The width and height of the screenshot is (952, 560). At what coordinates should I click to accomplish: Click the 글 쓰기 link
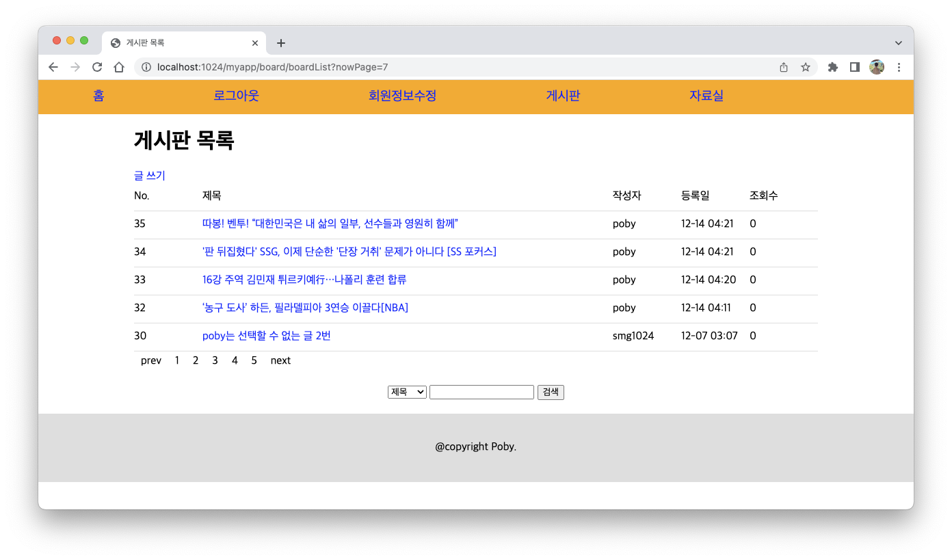[x=150, y=176]
